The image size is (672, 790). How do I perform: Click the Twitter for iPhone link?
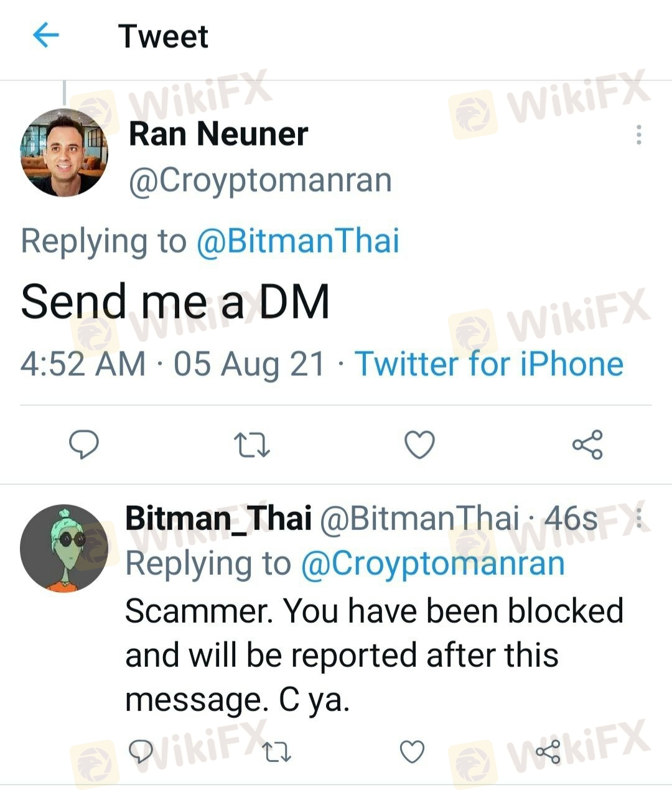pyautogui.click(x=489, y=364)
